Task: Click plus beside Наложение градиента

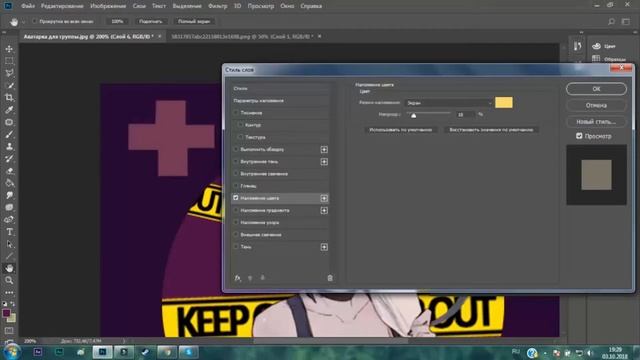Action: coord(324,211)
